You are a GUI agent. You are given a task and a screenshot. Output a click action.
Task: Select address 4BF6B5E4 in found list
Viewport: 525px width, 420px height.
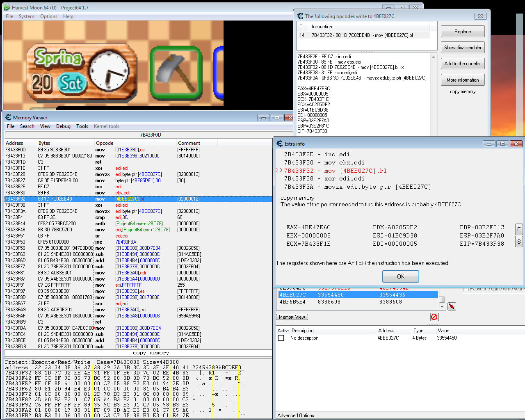[292, 302]
